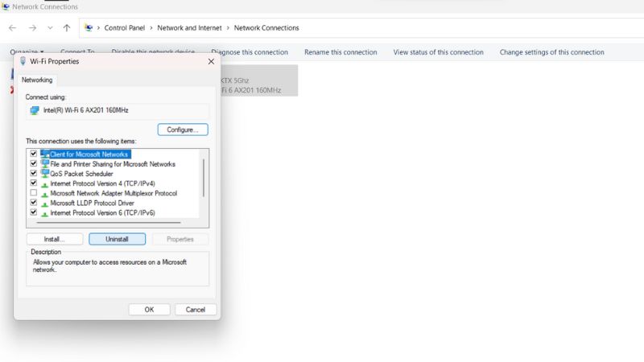This screenshot has width=644, height=362.
Task: Uncheck Internet Protocol Version 6 (TCP/IPv6)
Action: tap(33, 212)
